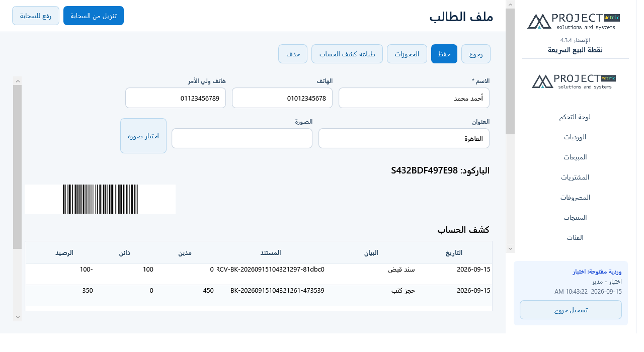Viewport: 644px width, 352px height.
Task: Click the العنوان field containing القاهرة
Action: click(x=404, y=138)
